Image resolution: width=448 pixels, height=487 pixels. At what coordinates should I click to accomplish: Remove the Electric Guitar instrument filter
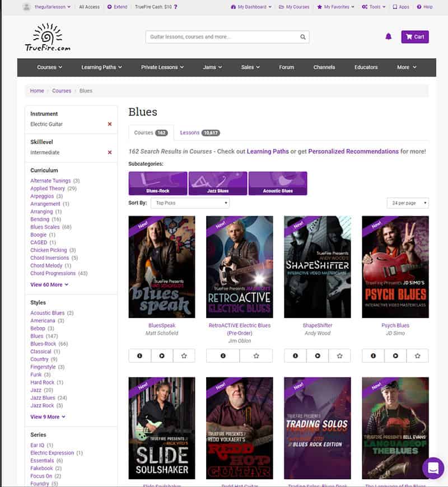pyautogui.click(x=110, y=124)
